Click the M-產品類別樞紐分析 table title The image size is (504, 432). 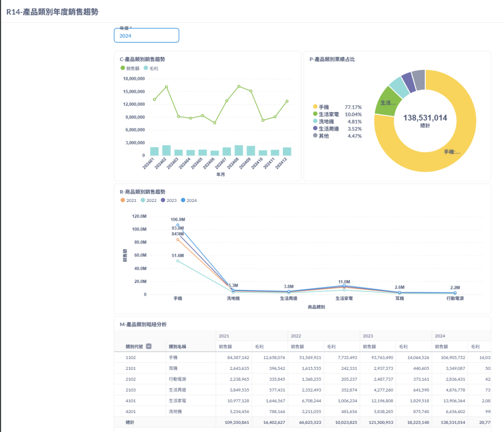(143, 324)
